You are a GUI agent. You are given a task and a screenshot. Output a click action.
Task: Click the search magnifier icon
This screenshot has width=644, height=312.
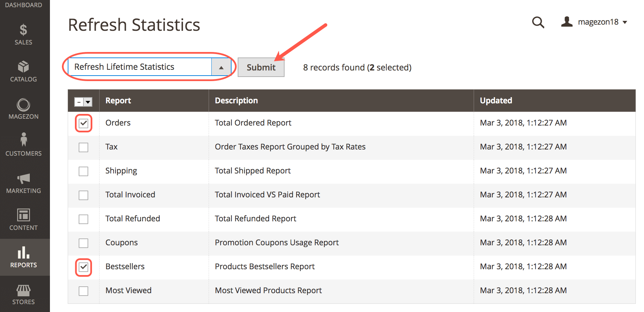[538, 23]
